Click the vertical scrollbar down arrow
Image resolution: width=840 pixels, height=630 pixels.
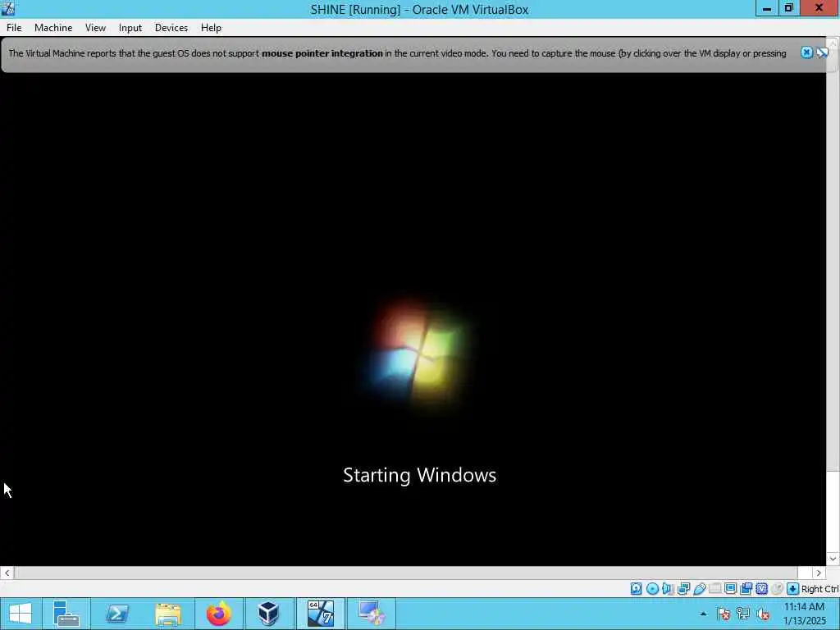click(833, 559)
